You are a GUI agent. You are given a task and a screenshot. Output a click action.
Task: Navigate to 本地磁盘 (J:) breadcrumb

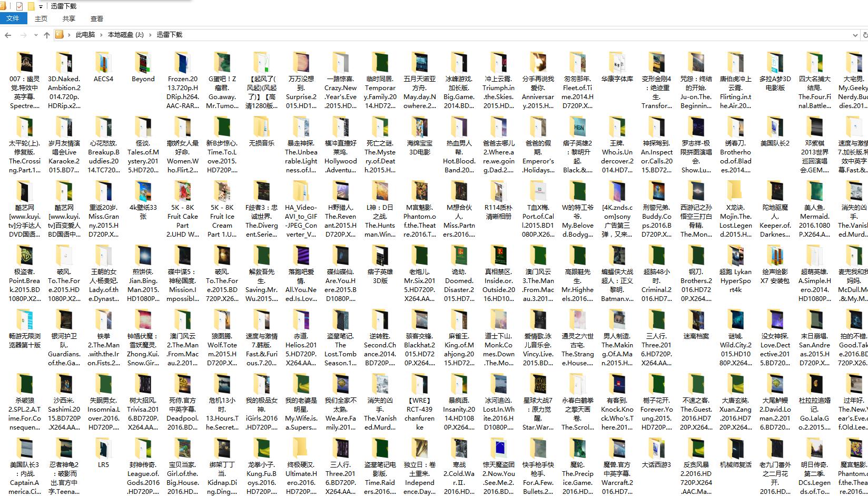point(125,35)
